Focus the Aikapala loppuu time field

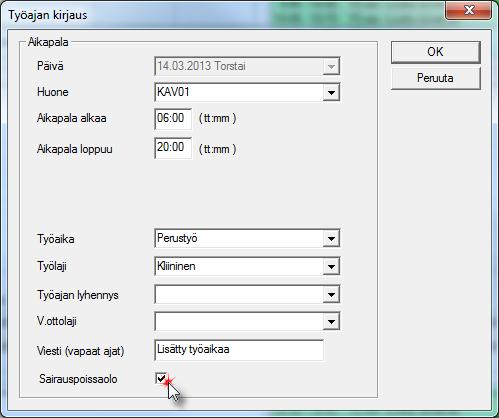[x=173, y=148]
